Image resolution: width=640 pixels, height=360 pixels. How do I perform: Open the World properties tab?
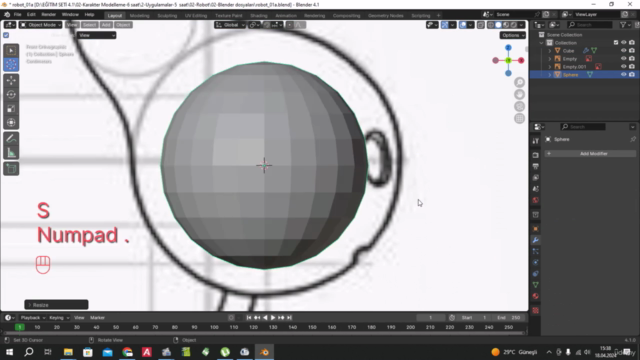pos(536,200)
